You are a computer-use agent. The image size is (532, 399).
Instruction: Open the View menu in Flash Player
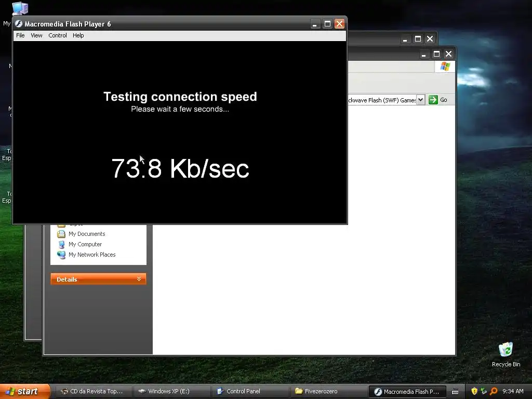(x=36, y=35)
